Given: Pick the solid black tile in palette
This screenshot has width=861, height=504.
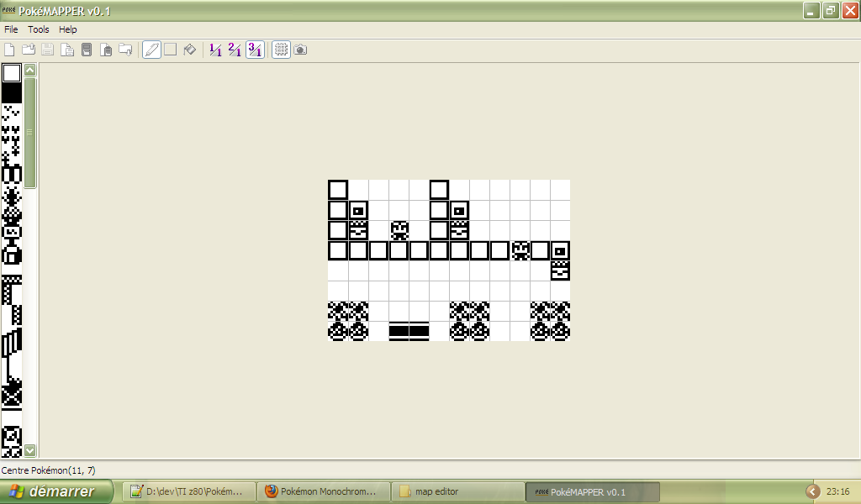Looking at the screenshot, I should point(12,93).
